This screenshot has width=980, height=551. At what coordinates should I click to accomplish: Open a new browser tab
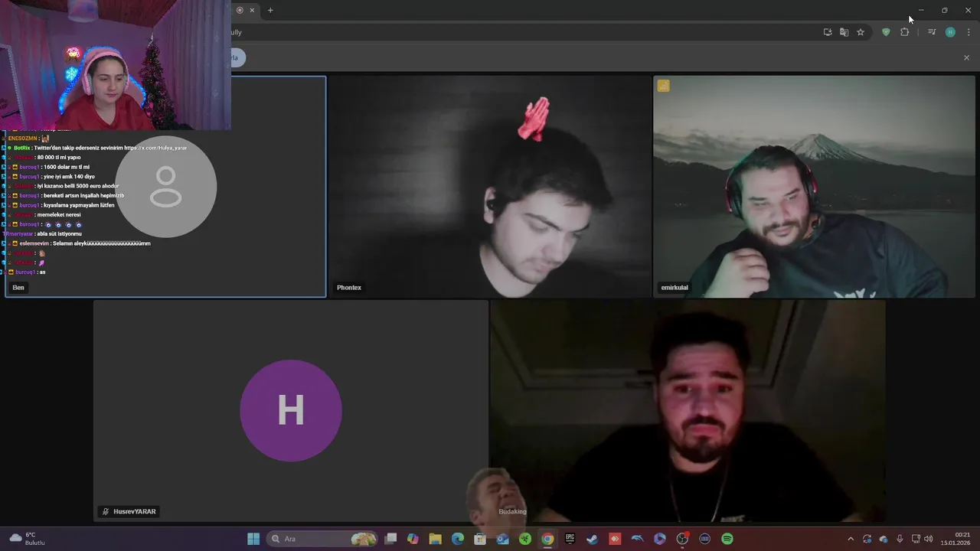(x=270, y=10)
